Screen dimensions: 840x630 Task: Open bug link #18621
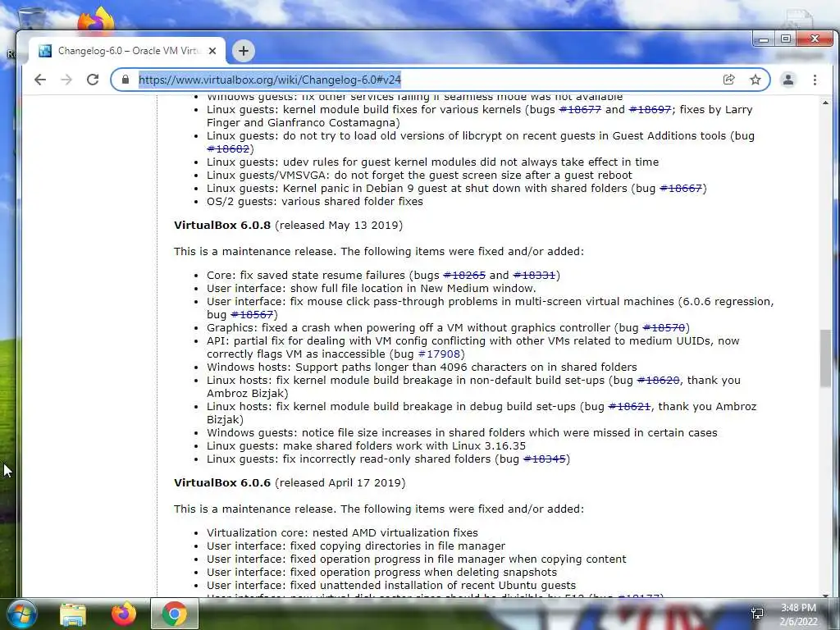[x=629, y=407]
